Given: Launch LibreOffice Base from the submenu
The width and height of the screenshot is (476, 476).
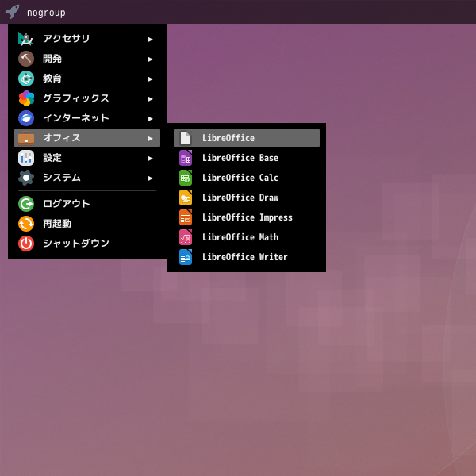Looking at the screenshot, I should click(247, 158).
